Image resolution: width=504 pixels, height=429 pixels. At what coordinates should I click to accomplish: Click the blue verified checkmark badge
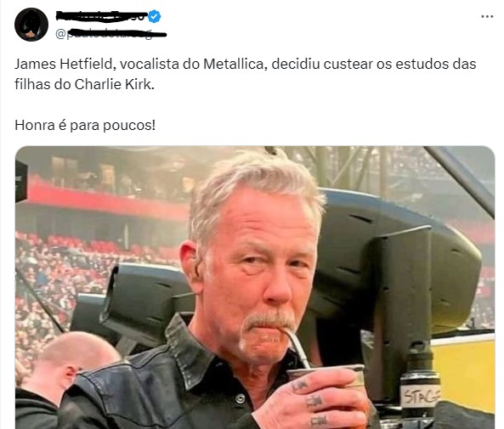155,16
